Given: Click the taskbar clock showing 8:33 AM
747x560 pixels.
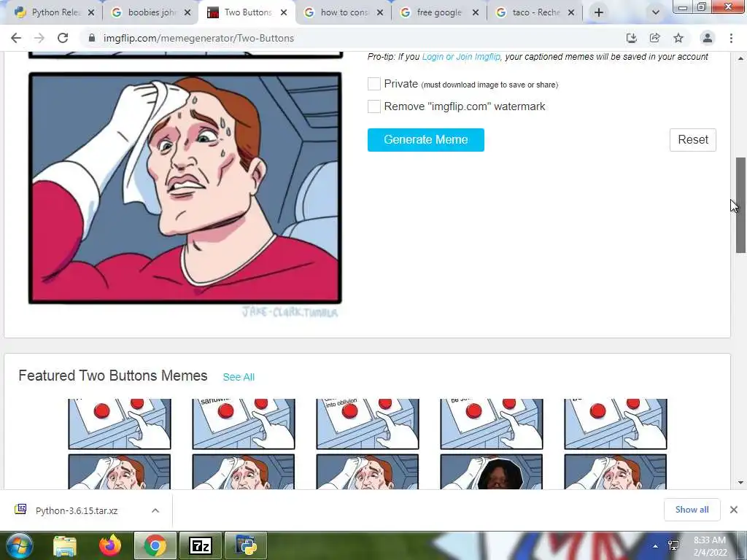Looking at the screenshot, I should (x=710, y=546).
